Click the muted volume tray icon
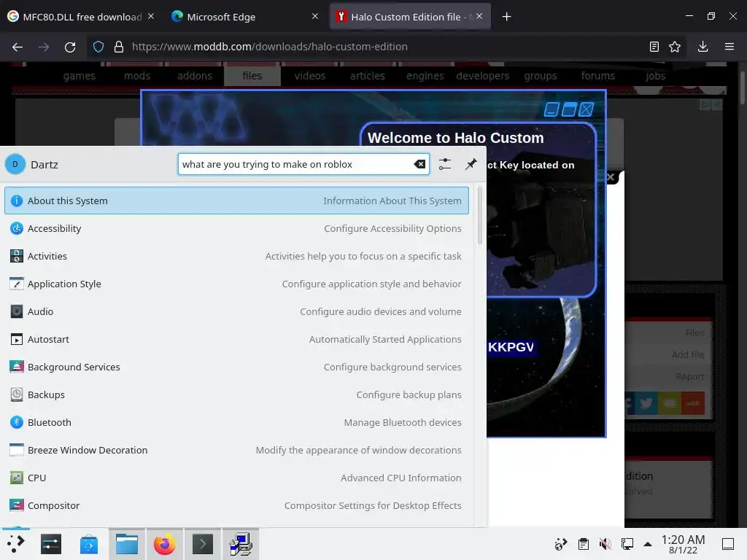 605,544
